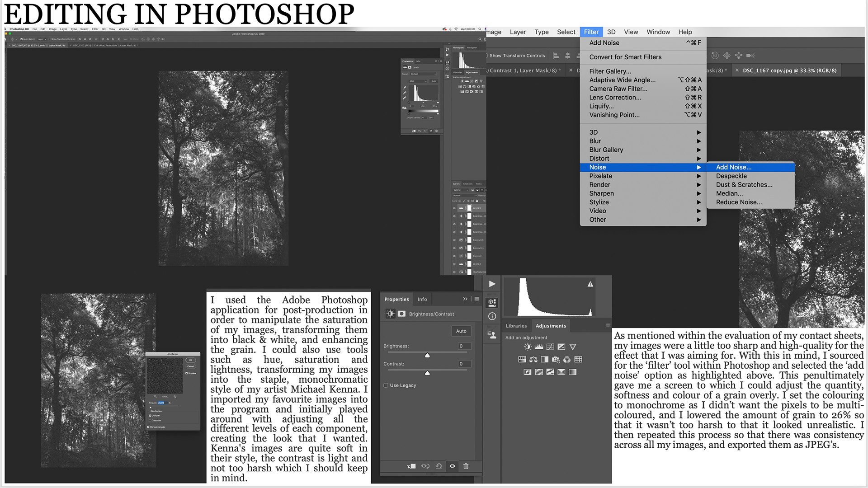Reset adjustment defaults in Properties footer
The height and width of the screenshot is (488, 868).
[x=439, y=466]
